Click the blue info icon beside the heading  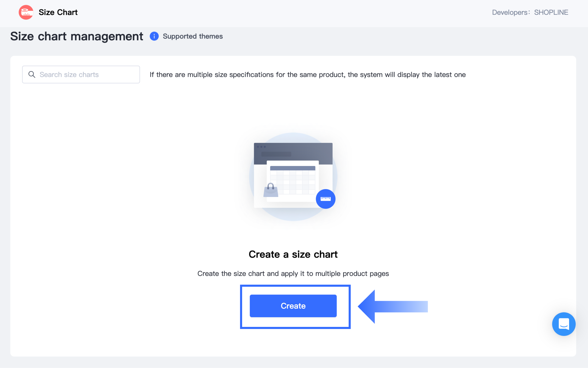[x=154, y=36]
